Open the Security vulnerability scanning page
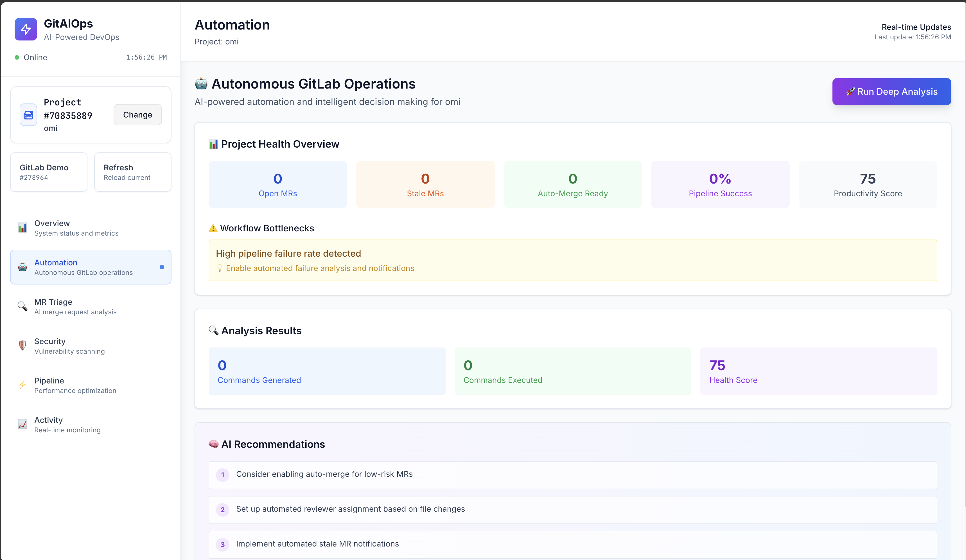 click(69, 346)
